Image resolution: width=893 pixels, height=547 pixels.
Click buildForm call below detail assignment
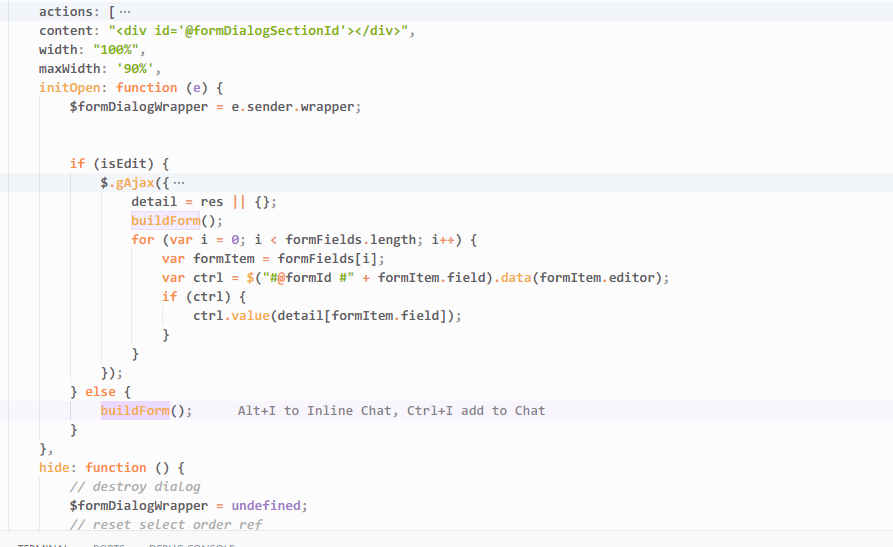tap(165, 220)
